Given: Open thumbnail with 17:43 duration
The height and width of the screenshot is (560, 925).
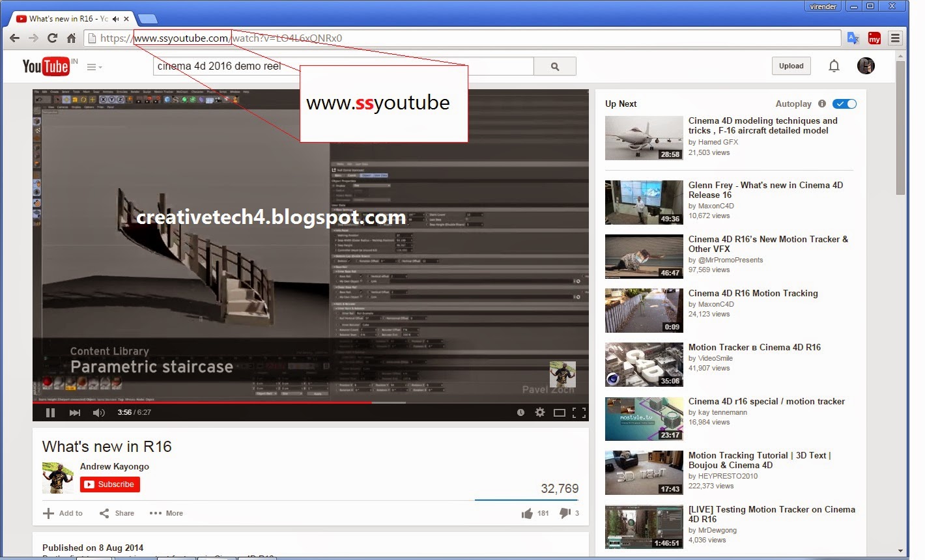Looking at the screenshot, I should (x=644, y=473).
